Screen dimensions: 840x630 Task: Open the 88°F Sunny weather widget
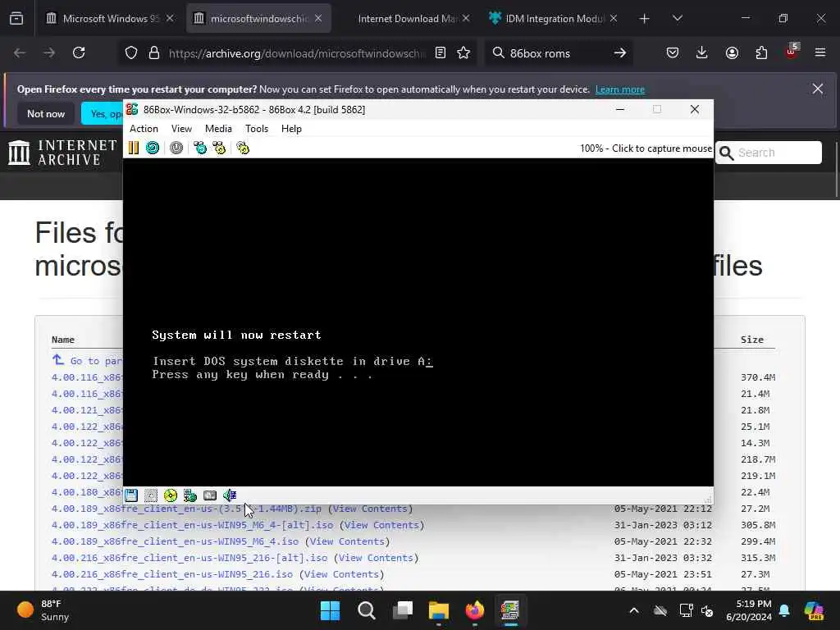(x=44, y=610)
